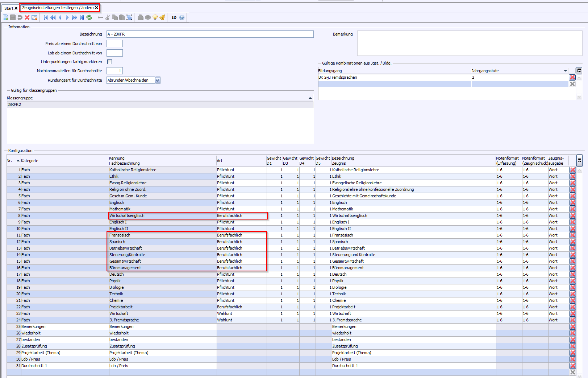Go to the last record arrow
The image size is (588, 378).
82,17
